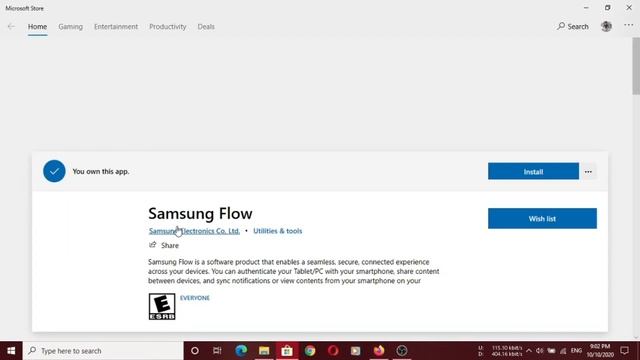Click the Share label
This screenshot has width=640, height=360.
pos(170,245)
